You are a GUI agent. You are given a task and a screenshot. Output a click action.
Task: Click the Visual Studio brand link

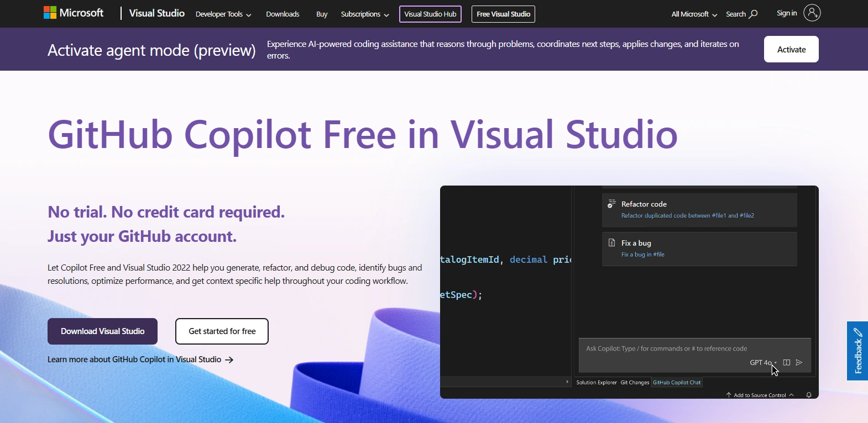157,13
